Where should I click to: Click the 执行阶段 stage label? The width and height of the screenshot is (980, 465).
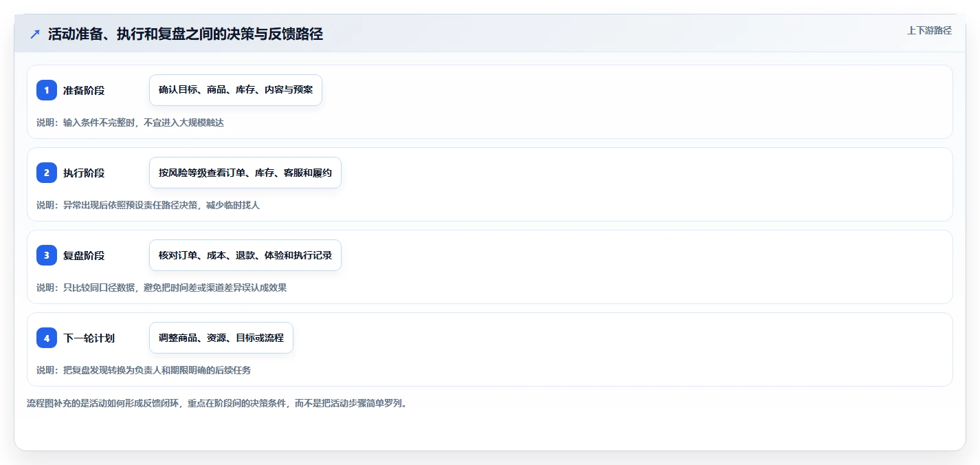[x=84, y=173]
